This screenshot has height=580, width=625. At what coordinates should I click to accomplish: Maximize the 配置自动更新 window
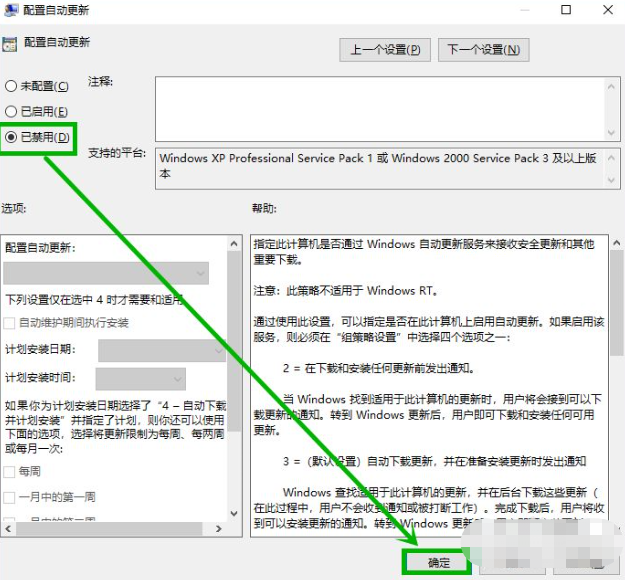coord(565,10)
